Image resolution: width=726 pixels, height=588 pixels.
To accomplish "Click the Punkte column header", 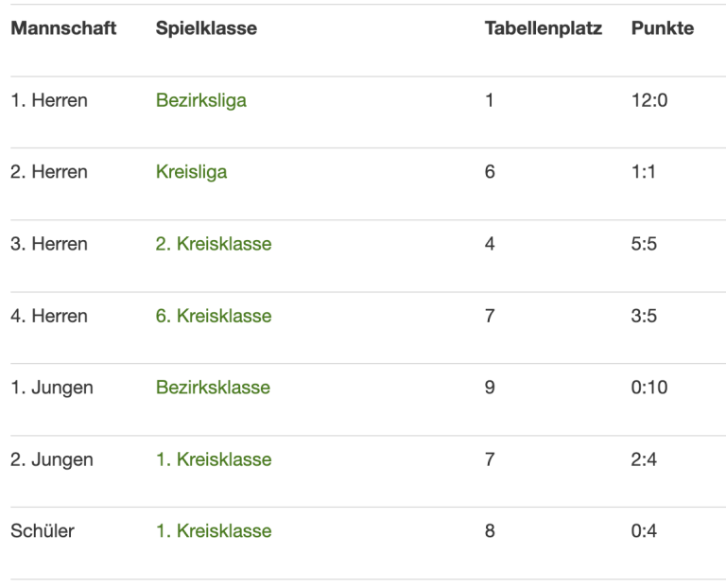I will pyautogui.click(x=662, y=28).
